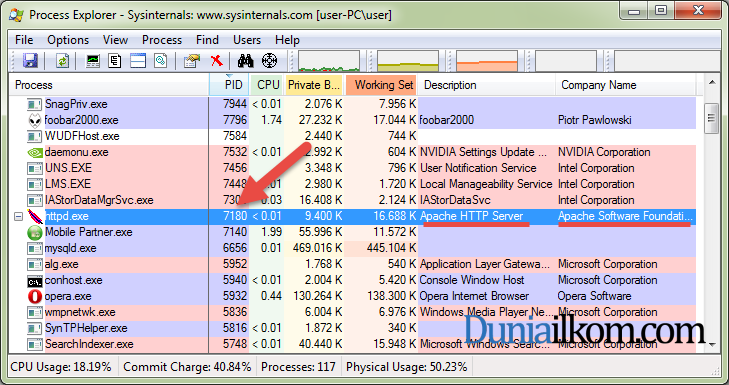Click Physical Usage 50.23% status entry
This screenshot has width=729, height=385.
coord(406,367)
